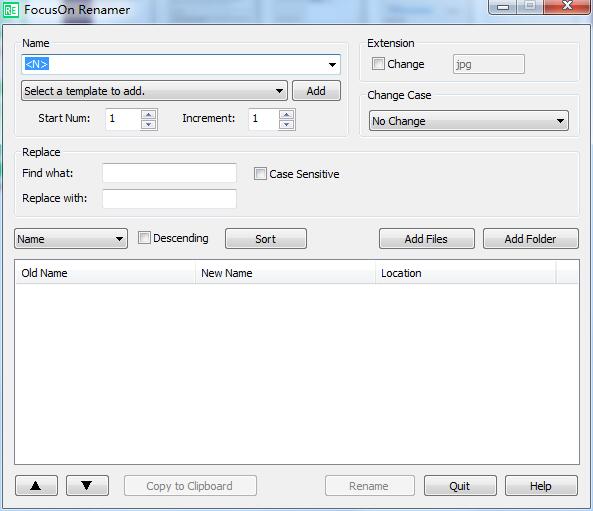Toggle the Case Sensitive checkbox
The image size is (593, 511).
click(x=260, y=174)
